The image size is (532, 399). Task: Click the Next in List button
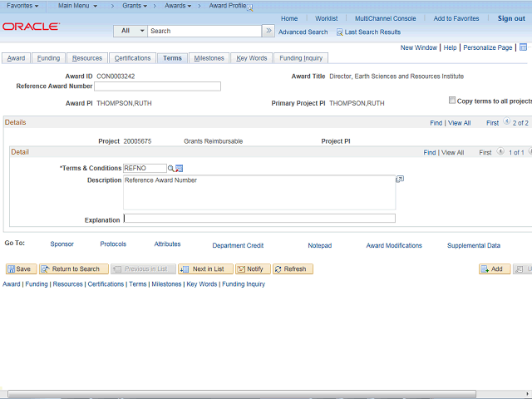coord(205,269)
